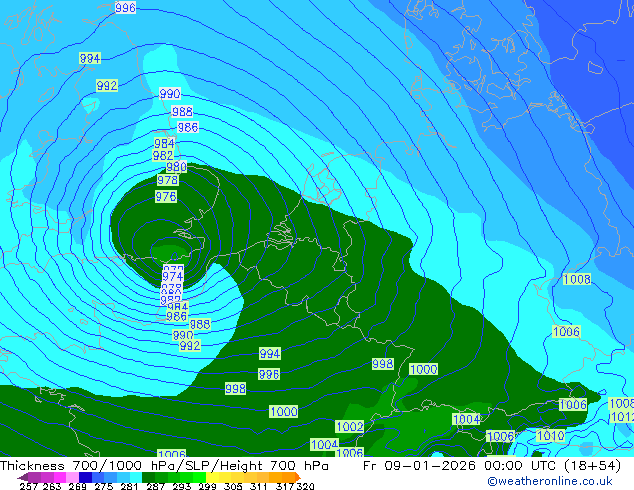Click the 1010 isobar label
Image resolution: width=634 pixels, height=490 pixels.
click(551, 435)
